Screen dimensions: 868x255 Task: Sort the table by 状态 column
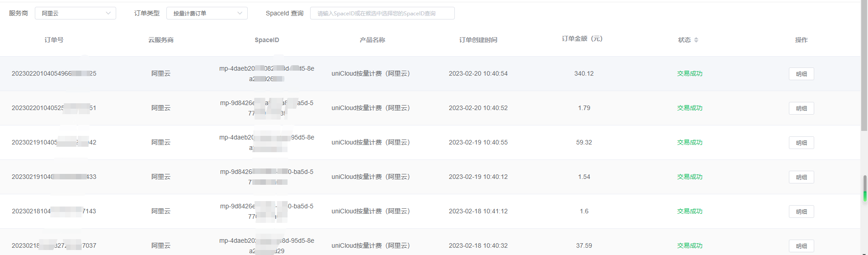coord(696,40)
